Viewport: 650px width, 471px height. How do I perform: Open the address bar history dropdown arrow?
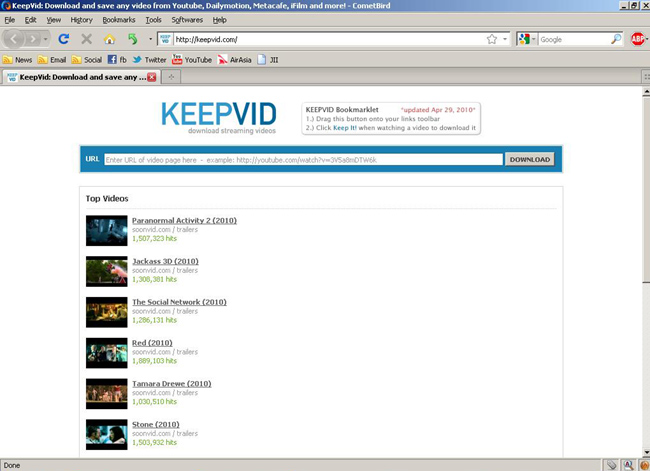505,39
